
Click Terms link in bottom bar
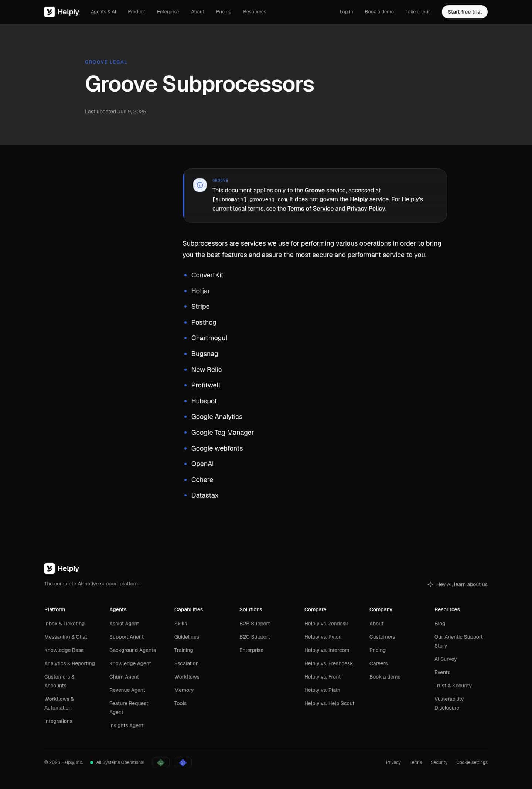pyautogui.click(x=416, y=762)
